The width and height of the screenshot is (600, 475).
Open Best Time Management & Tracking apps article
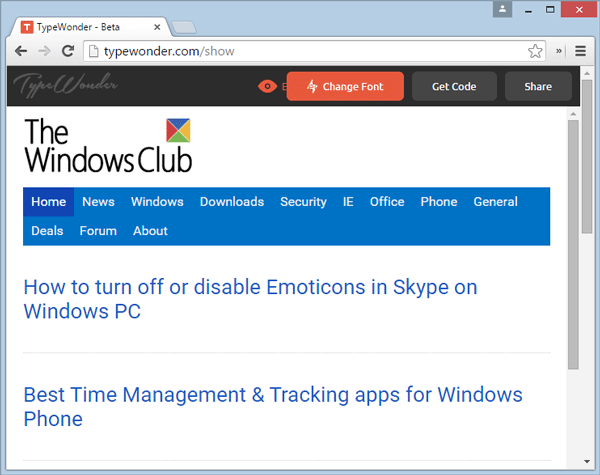[273, 406]
